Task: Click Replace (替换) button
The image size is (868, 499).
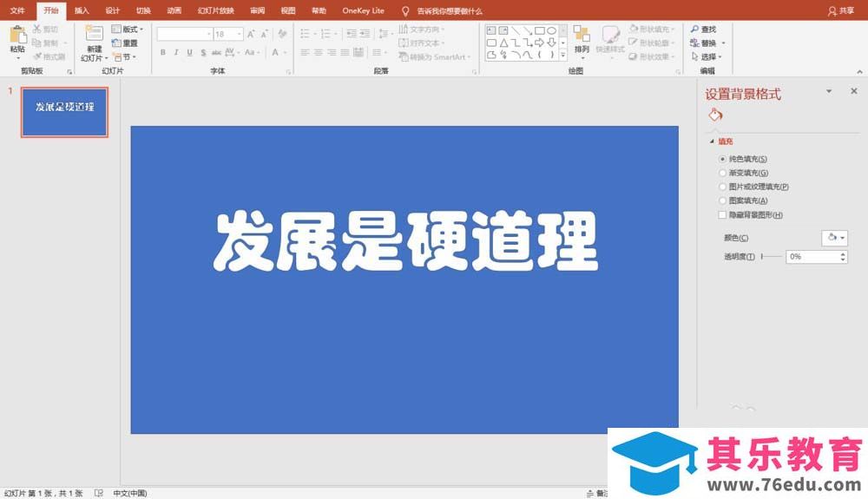Action: (x=704, y=43)
